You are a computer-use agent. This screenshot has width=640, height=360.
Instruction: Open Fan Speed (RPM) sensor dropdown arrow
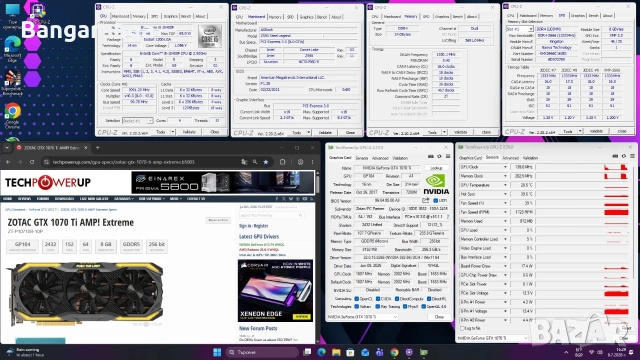pos(505,212)
